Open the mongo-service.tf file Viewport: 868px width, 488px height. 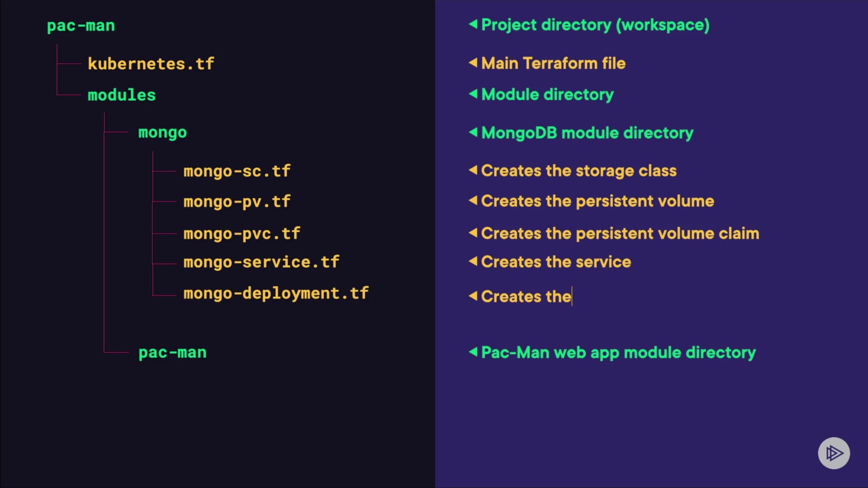coord(261,262)
